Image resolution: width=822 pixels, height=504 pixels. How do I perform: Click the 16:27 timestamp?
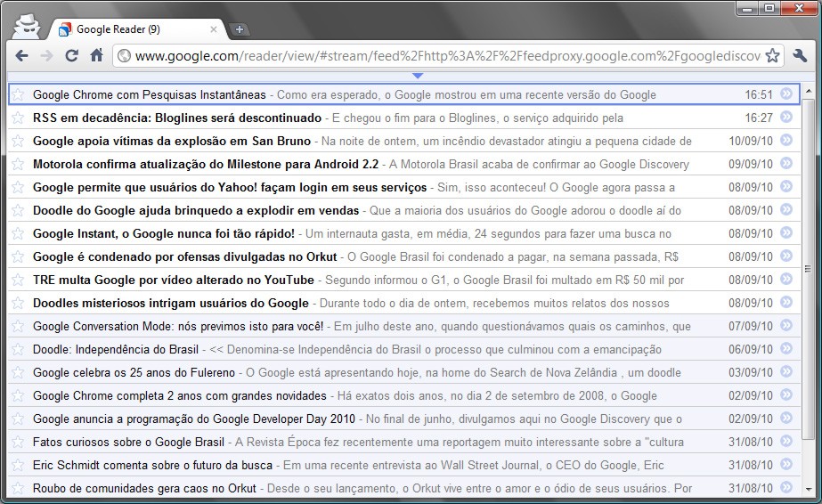759,118
